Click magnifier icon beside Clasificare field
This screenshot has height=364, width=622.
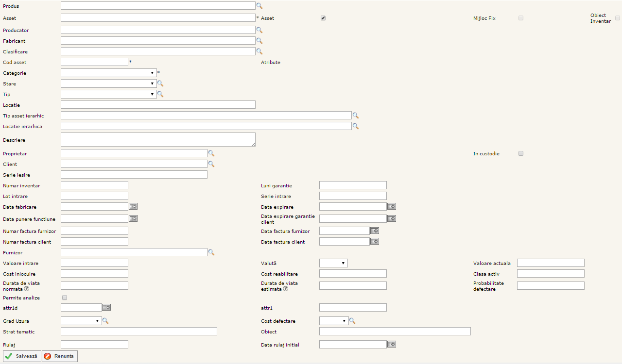coord(259,51)
